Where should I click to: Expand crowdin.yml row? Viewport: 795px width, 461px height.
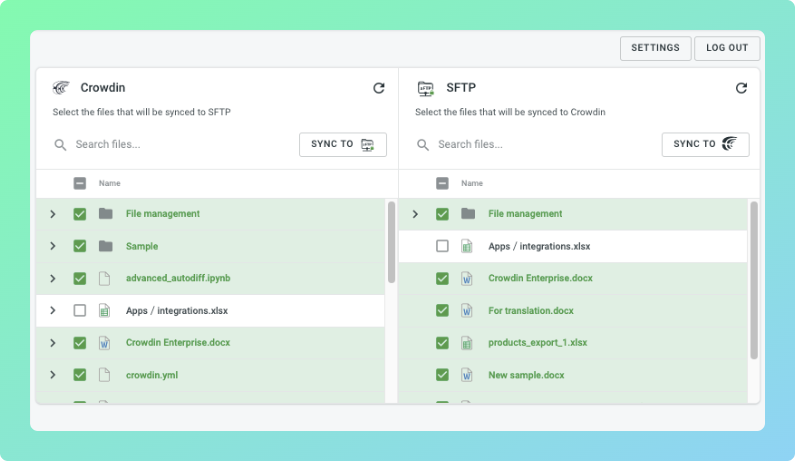coord(53,375)
